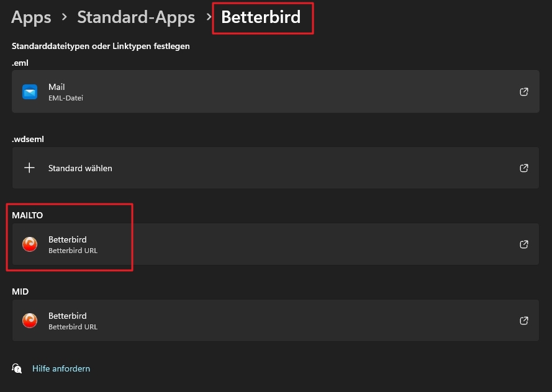Click the external link icon in .wdseml row
Screen dimensions: 552x392
click(524, 168)
